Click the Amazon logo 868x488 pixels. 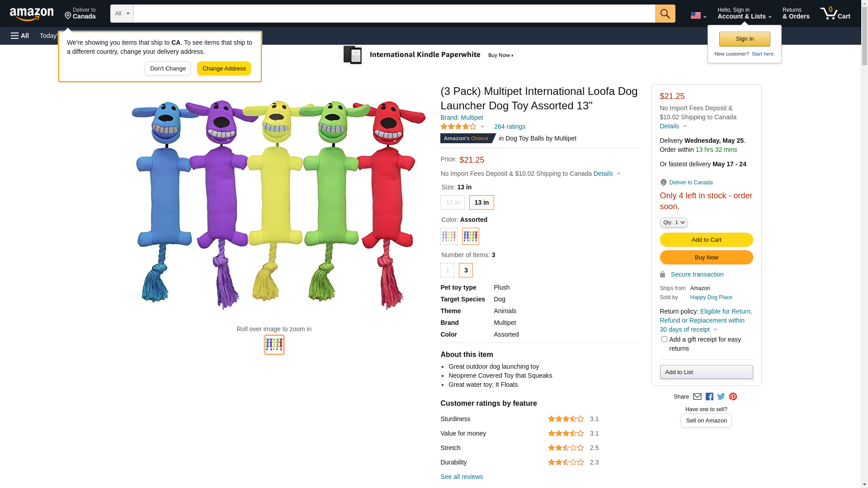coord(32,14)
